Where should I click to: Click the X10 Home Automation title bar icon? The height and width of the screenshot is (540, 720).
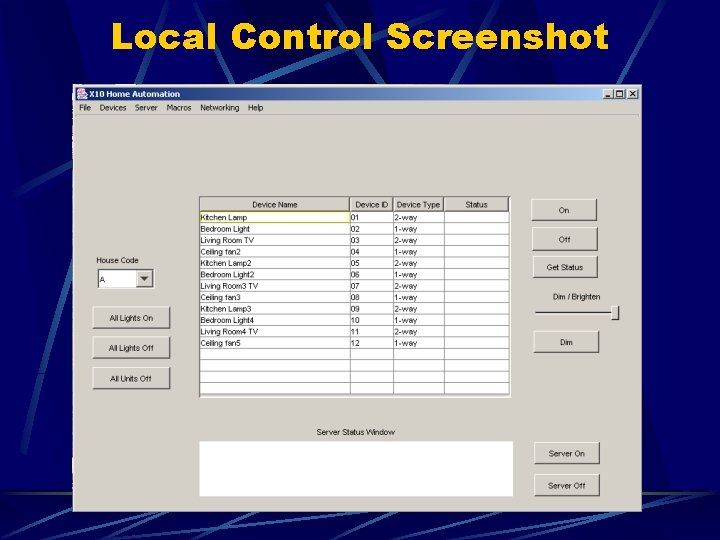click(x=82, y=94)
